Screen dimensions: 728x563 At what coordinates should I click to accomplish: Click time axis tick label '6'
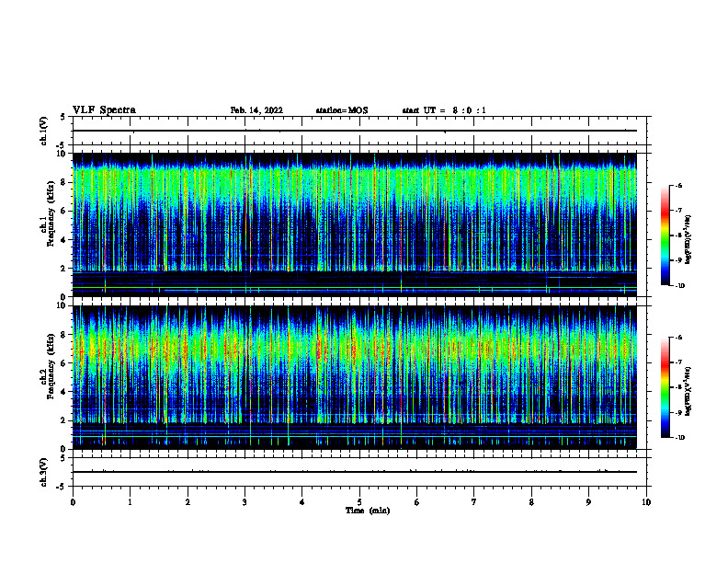(417, 502)
